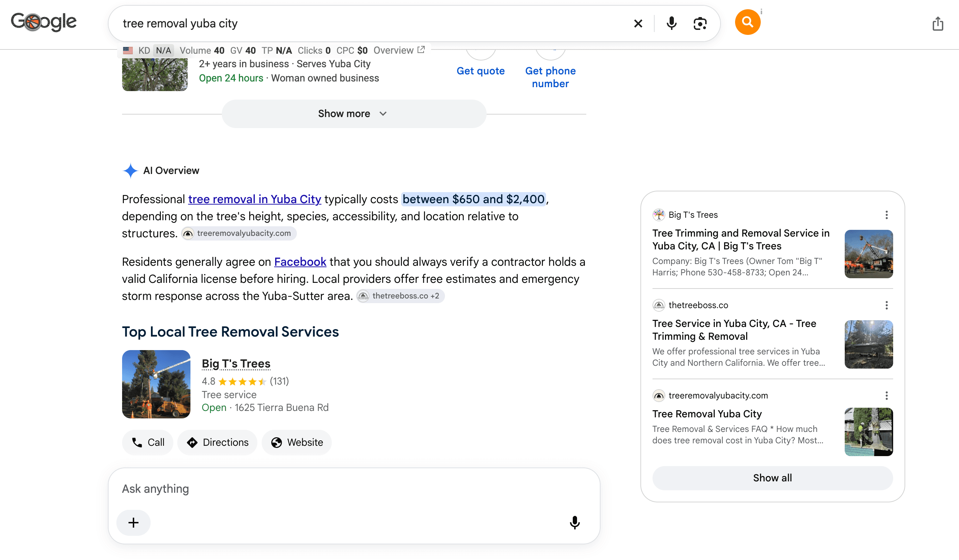Open the Overview external link icon
The image size is (959, 560).
(421, 50)
